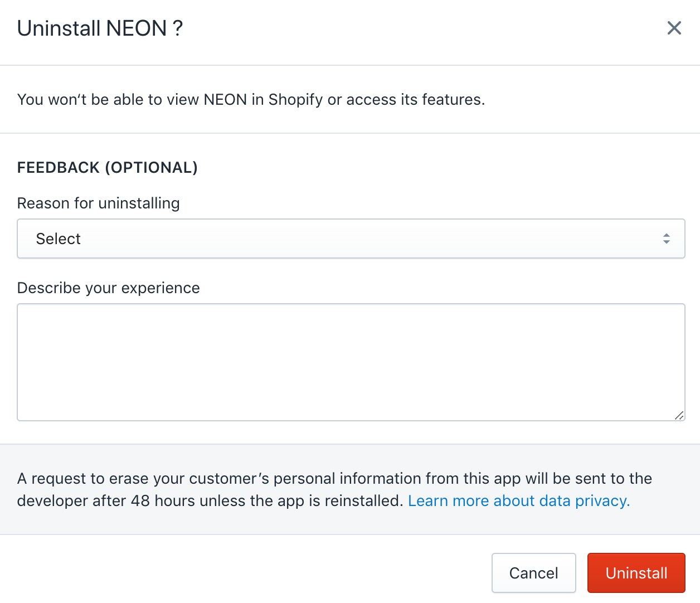Close the Uninstall NEON dialog with the X

click(674, 28)
